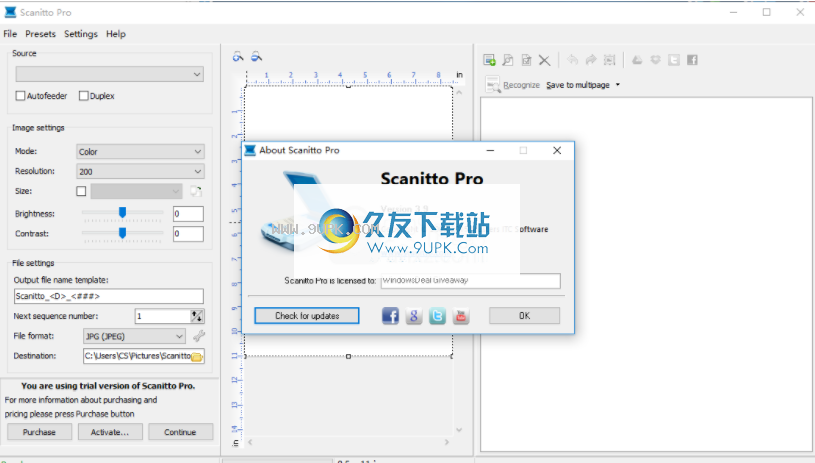Enable the Autofeeder checkbox
815x463 pixels.
(20, 96)
